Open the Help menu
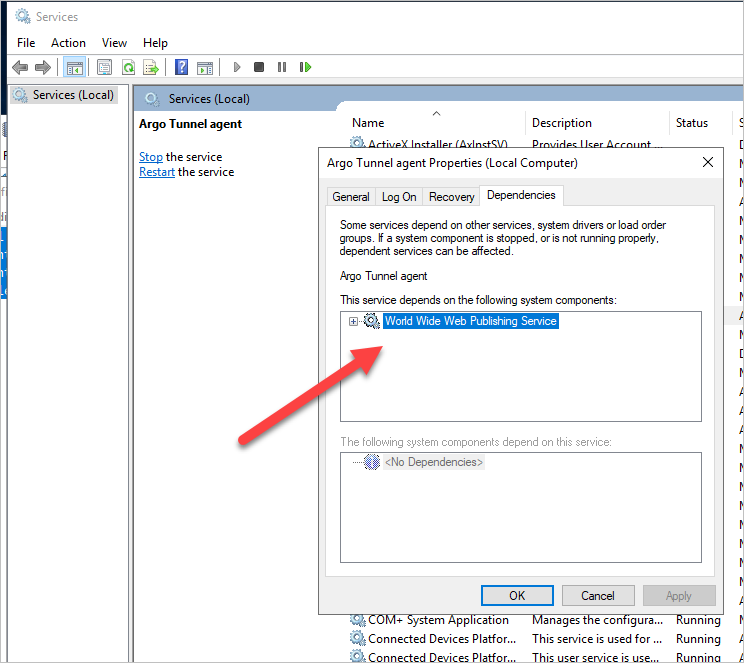Image resolution: width=744 pixels, height=663 pixels. point(155,43)
